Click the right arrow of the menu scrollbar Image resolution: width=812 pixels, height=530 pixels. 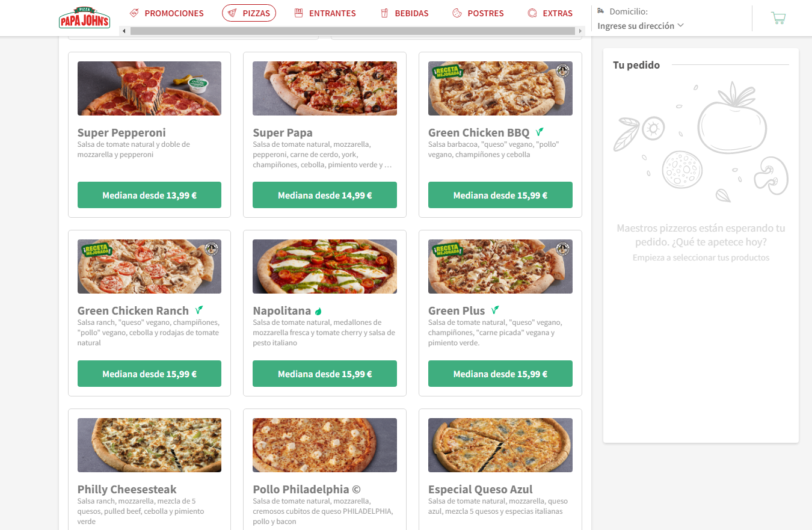[580, 31]
